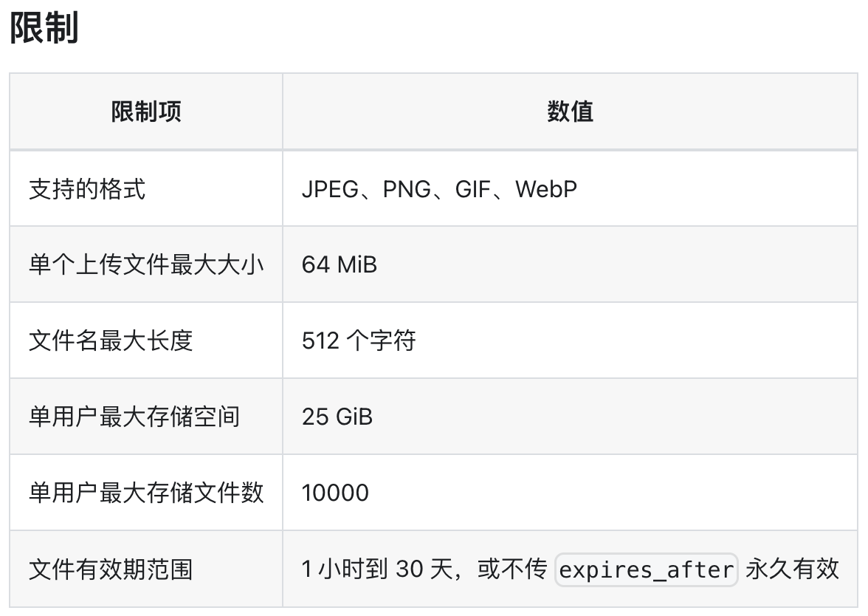This screenshot has height=616, width=868.
Task: Click the WebP format text
Action: (546, 189)
